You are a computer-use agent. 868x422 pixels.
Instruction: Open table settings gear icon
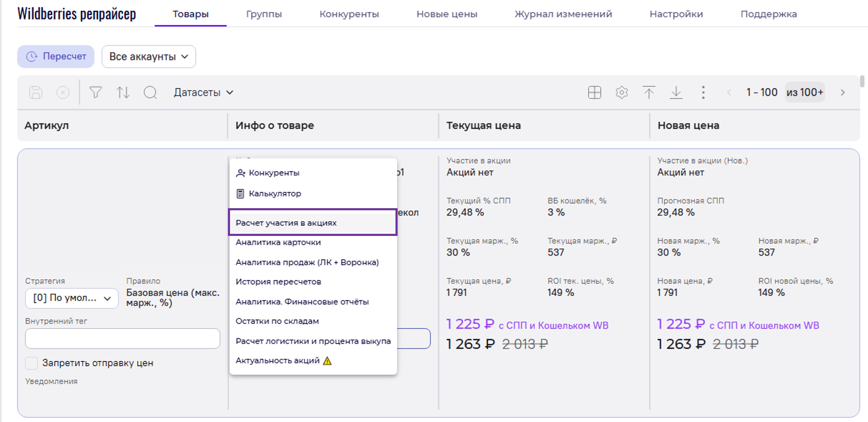(x=622, y=92)
